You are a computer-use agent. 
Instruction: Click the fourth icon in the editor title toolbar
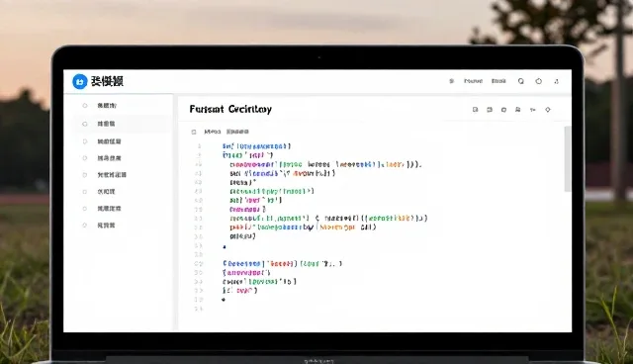tap(517, 110)
